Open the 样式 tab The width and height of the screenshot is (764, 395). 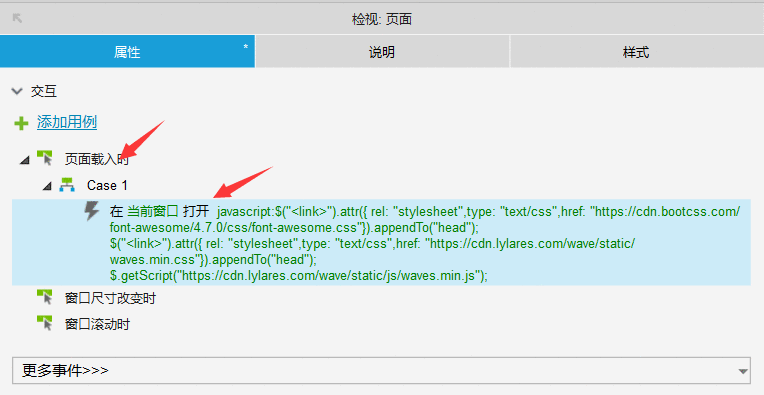click(636, 52)
